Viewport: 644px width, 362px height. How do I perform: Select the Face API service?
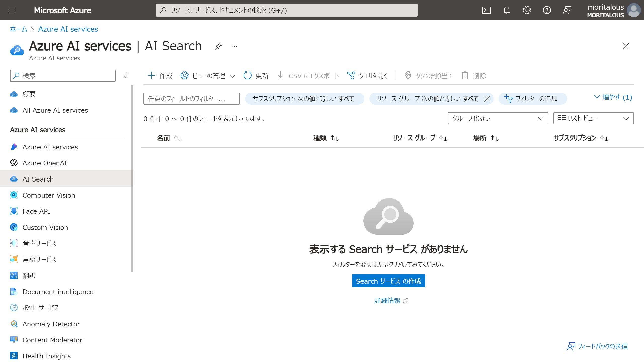[x=36, y=211]
